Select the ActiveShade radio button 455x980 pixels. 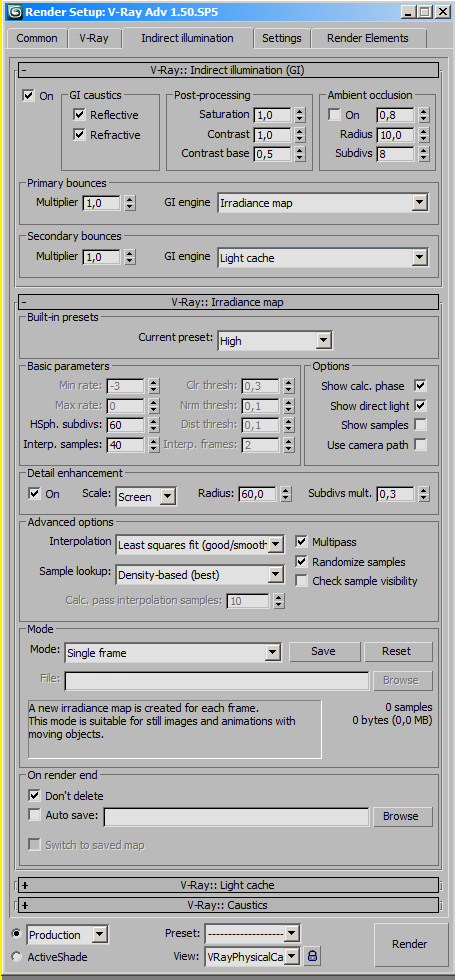[16, 957]
